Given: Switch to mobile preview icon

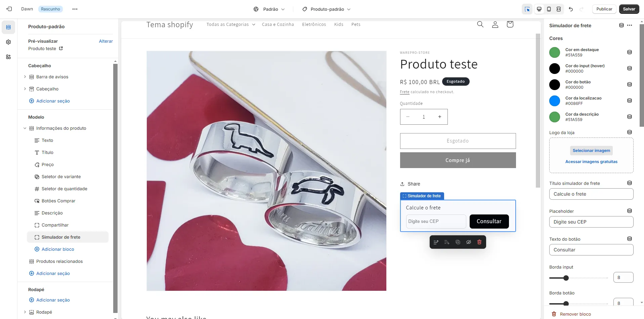Looking at the screenshot, I should point(549,9).
